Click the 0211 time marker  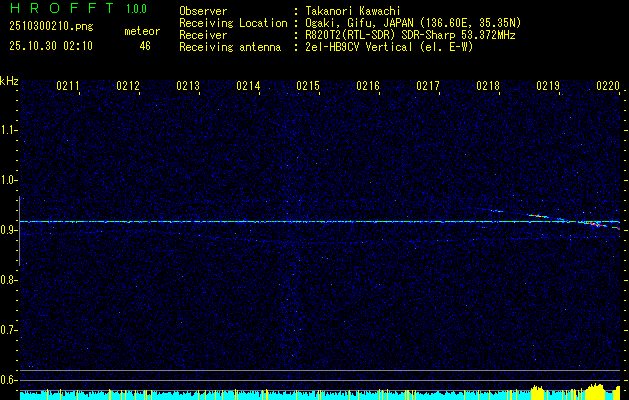click(x=68, y=87)
